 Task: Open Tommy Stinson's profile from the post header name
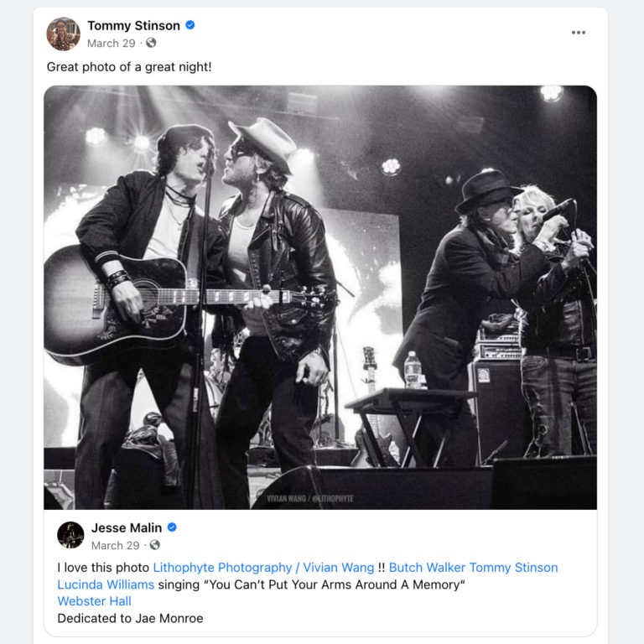click(x=133, y=26)
